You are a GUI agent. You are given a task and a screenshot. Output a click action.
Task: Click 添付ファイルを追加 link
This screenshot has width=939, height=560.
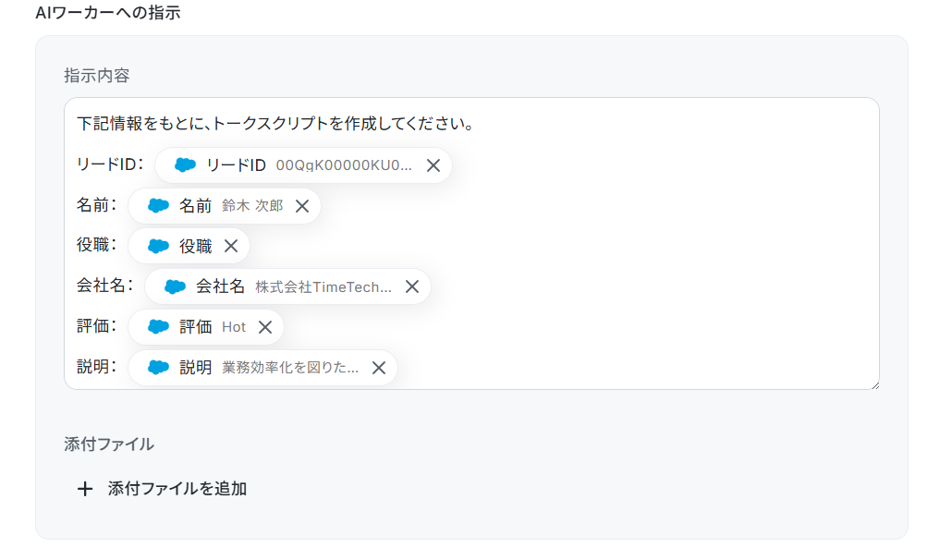[x=177, y=489]
